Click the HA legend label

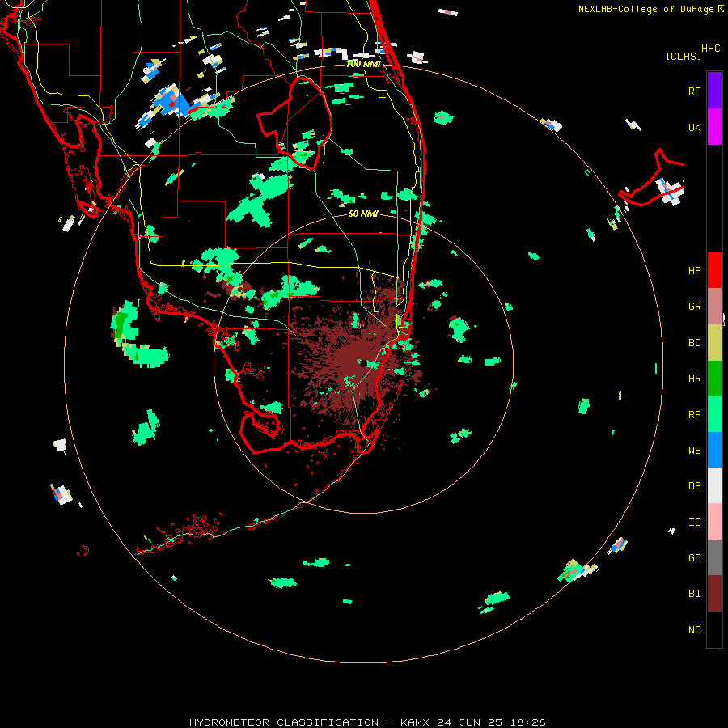point(694,271)
